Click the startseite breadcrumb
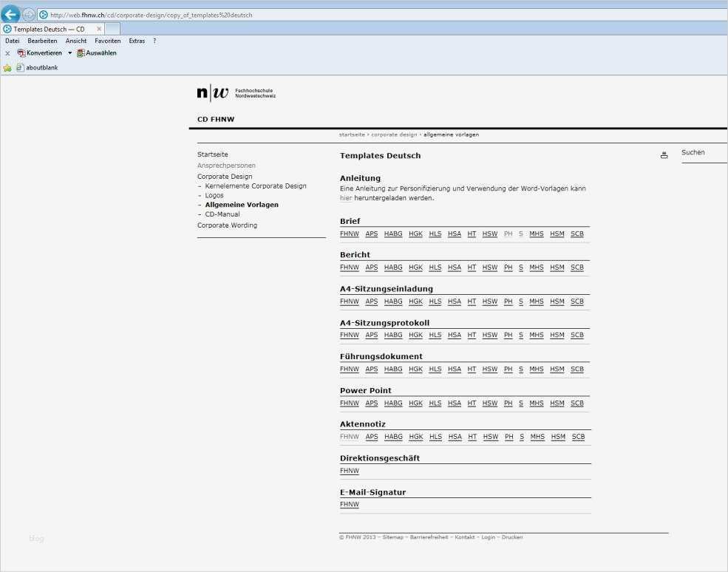 click(352, 135)
